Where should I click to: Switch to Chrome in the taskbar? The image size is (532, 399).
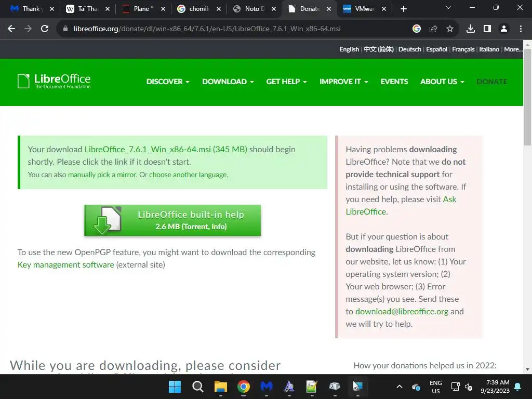click(244, 387)
